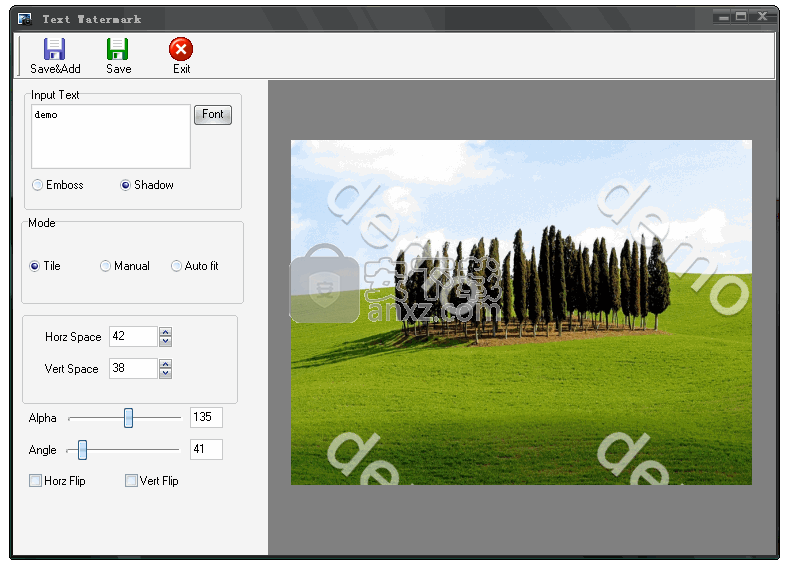Click the Save&Add floppy disk icon
Image resolution: width=795 pixels, height=569 pixels.
(x=54, y=49)
